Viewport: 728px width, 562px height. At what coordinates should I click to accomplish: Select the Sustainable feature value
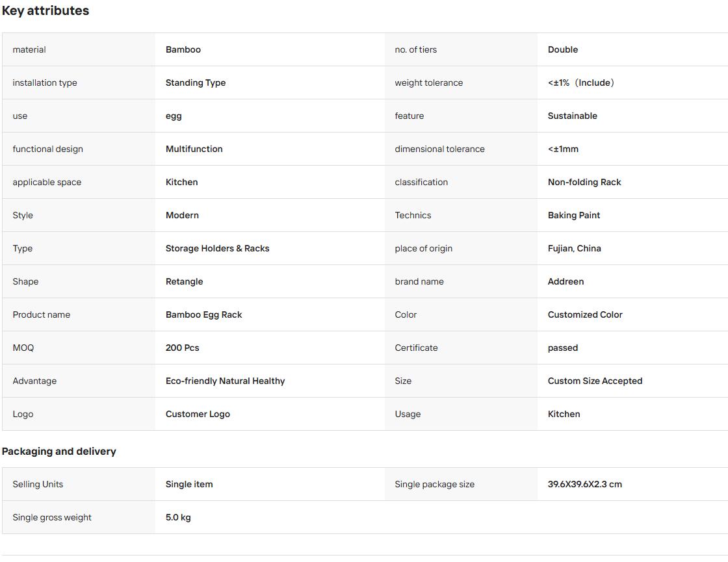click(573, 116)
